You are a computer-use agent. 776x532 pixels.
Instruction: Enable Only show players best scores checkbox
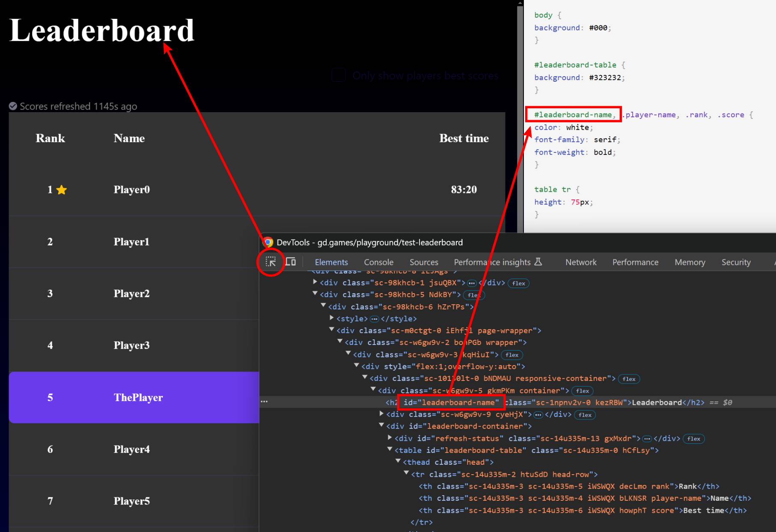[339, 75]
